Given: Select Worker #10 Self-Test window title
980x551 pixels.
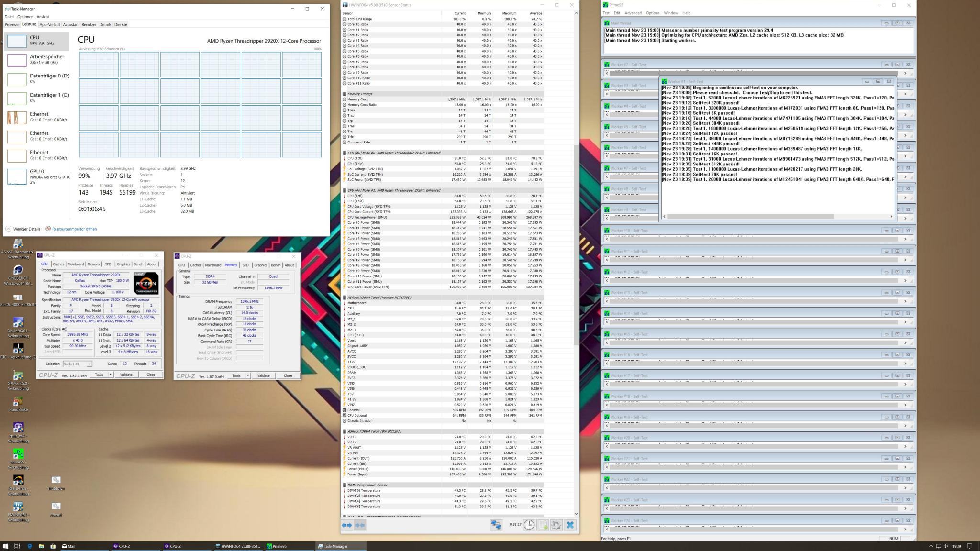Looking at the screenshot, I should click(x=629, y=231).
